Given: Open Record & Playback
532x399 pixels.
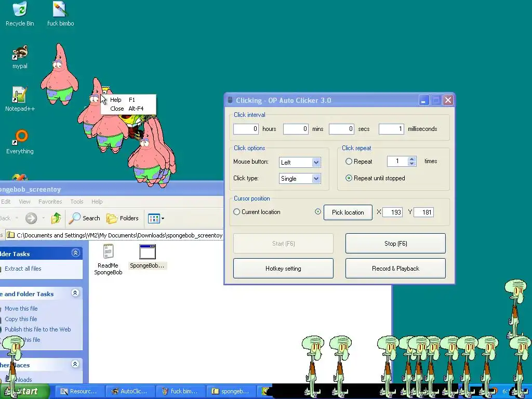Looking at the screenshot, I should [395, 269].
